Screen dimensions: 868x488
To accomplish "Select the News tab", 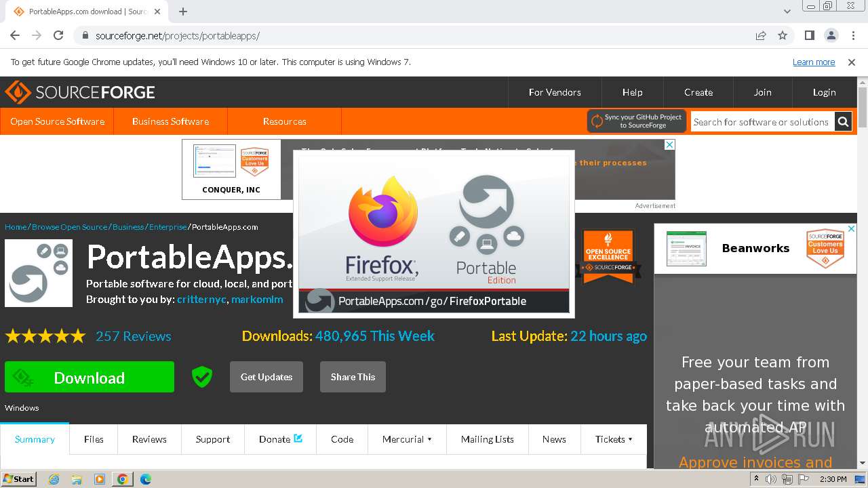I will click(x=554, y=439).
